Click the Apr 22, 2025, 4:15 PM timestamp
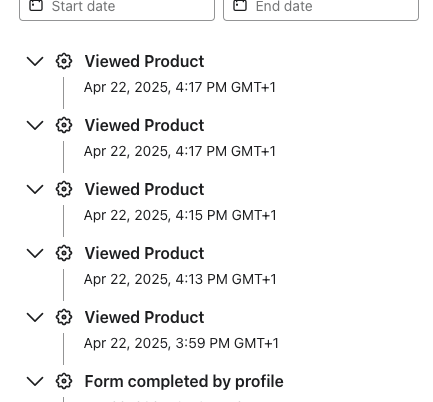Image resolution: width=433 pixels, height=402 pixels. point(180,215)
